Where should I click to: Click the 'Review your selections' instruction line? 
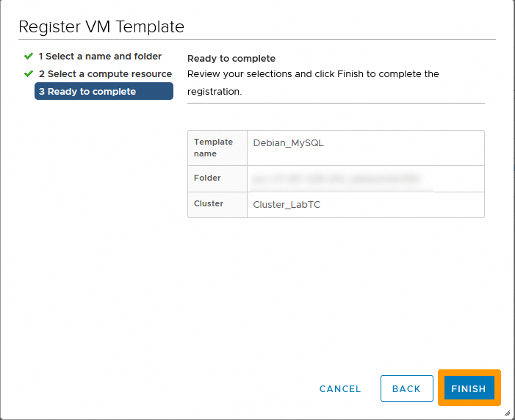(x=313, y=73)
